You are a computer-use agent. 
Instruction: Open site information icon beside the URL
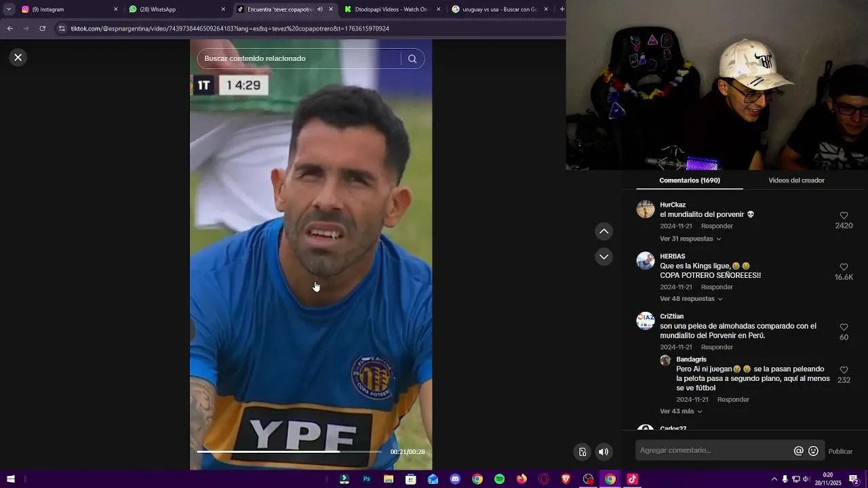[x=62, y=28]
